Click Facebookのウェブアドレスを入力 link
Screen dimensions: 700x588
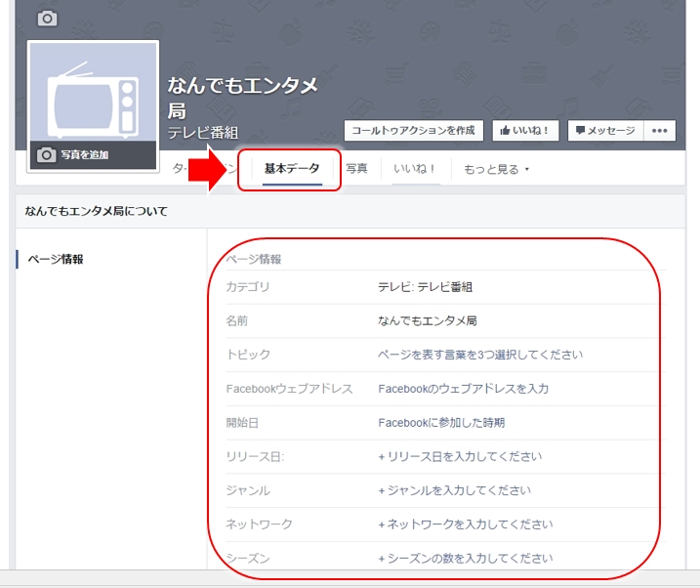(x=464, y=389)
